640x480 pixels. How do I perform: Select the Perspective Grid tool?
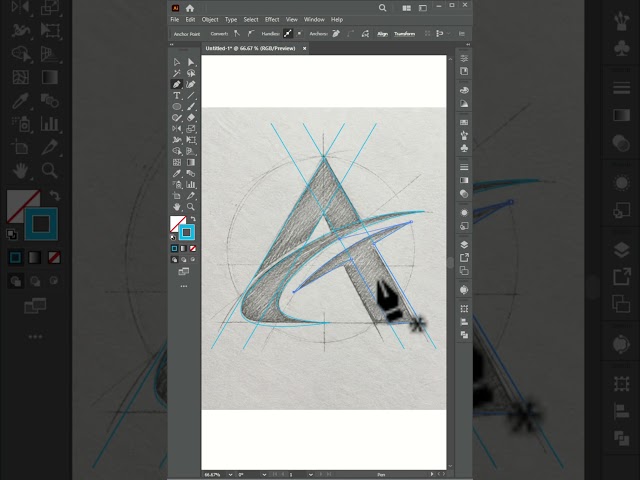point(191,151)
